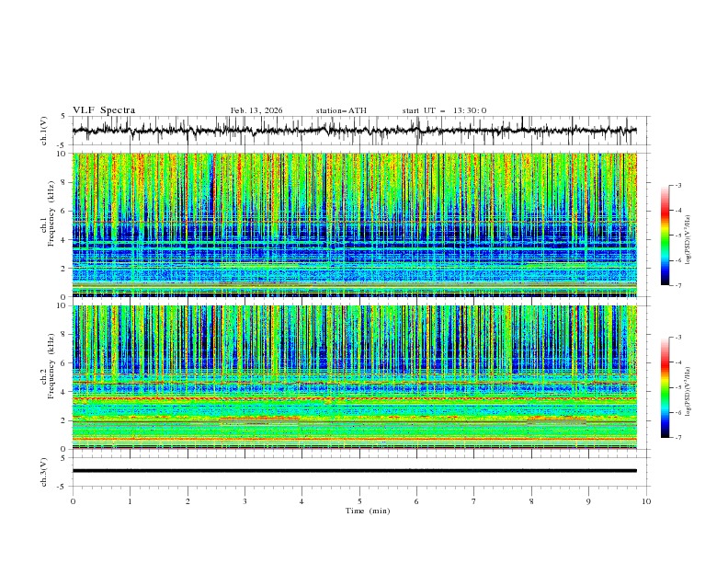Viewport: 728px width, 563px height.
Task: Click the upper log(PSD) color bar
Action: click(665, 236)
